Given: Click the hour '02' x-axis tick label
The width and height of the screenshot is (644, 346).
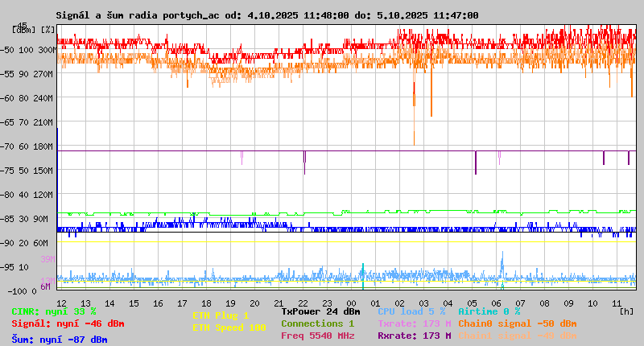Looking at the screenshot, I should [x=399, y=303].
